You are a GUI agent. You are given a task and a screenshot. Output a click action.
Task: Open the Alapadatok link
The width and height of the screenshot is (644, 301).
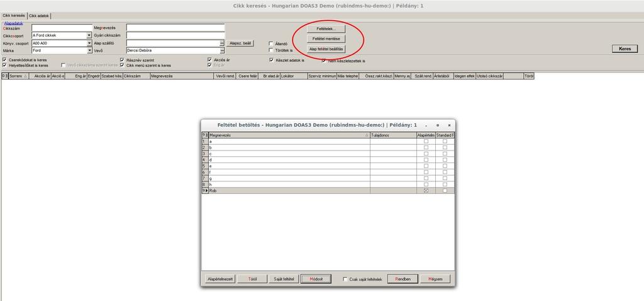pos(14,23)
